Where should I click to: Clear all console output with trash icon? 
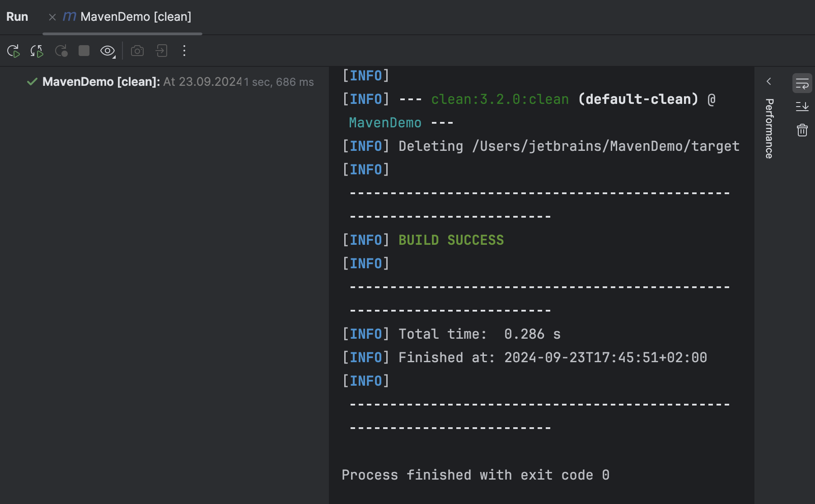pos(802,130)
